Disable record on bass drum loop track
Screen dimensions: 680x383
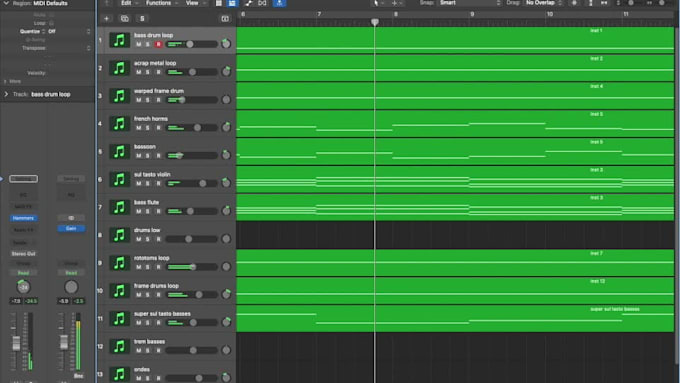click(x=158, y=44)
